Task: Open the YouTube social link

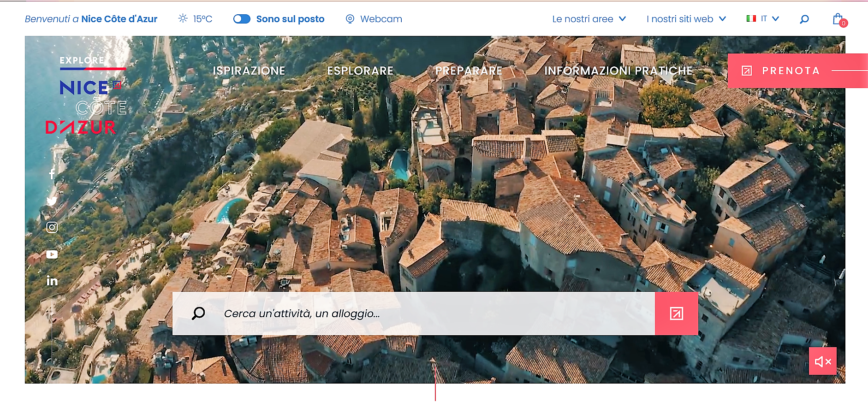Action: tap(52, 254)
